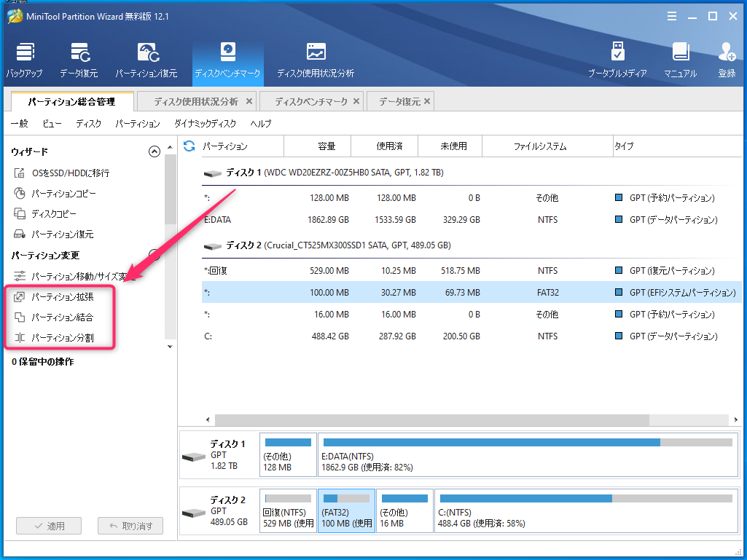Launch データ復元 data recovery
Screen dimensions: 747x560
[x=79, y=60]
